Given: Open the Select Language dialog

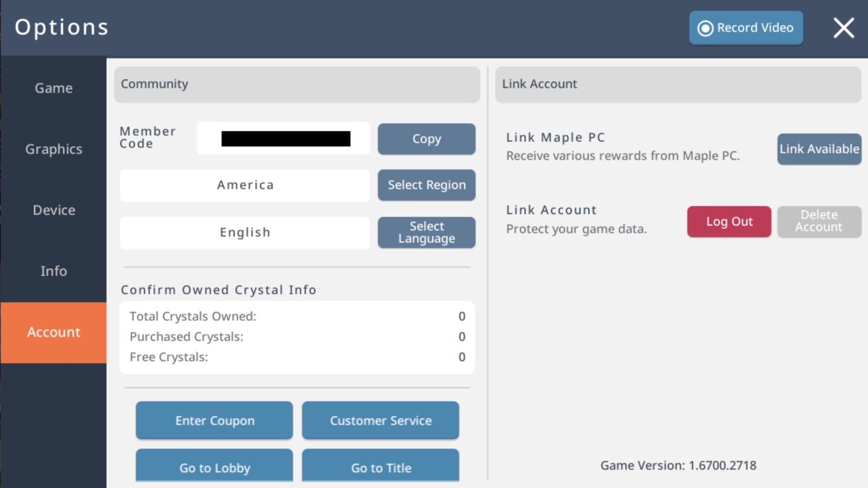Looking at the screenshot, I should click(x=426, y=232).
